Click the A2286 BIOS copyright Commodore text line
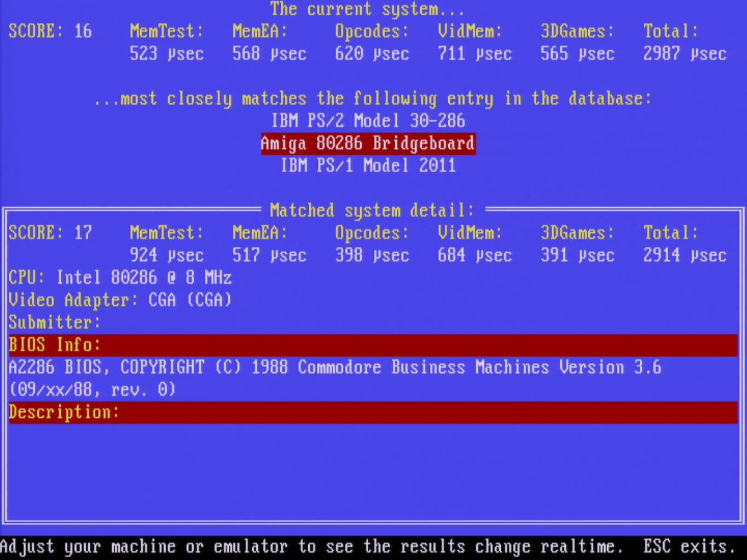 click(335, 367)
